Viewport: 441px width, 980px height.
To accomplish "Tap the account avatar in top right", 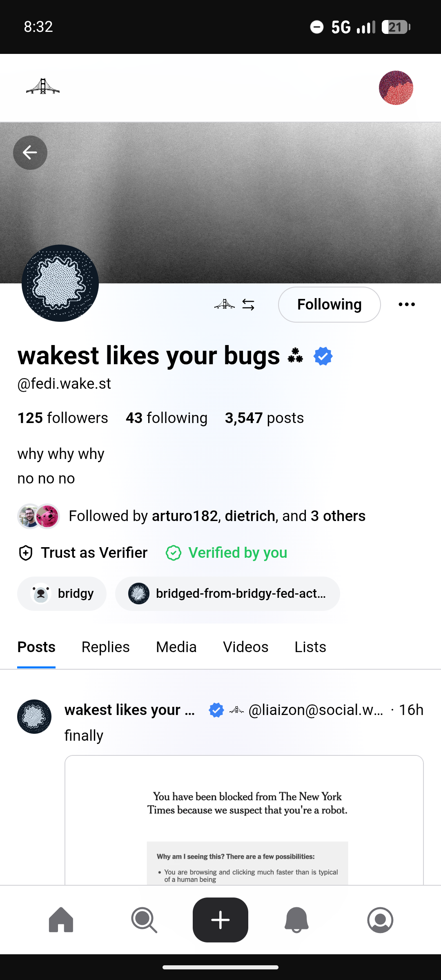I will point(396,88).
